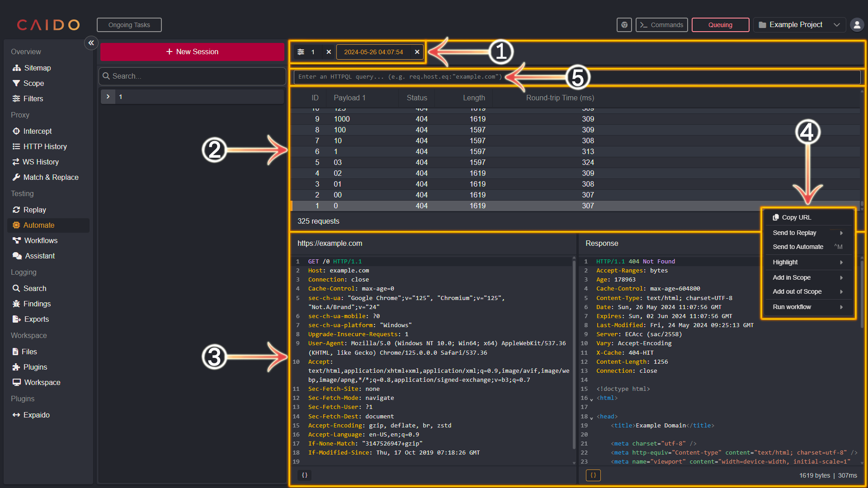Select the session 1 settings tab

tap(307, 52)
